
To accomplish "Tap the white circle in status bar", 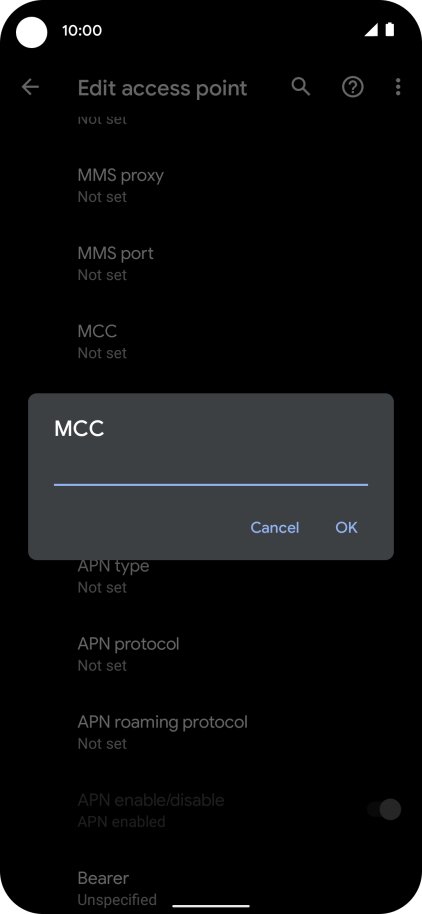I will pyautogui.click(x=31, y=32).
